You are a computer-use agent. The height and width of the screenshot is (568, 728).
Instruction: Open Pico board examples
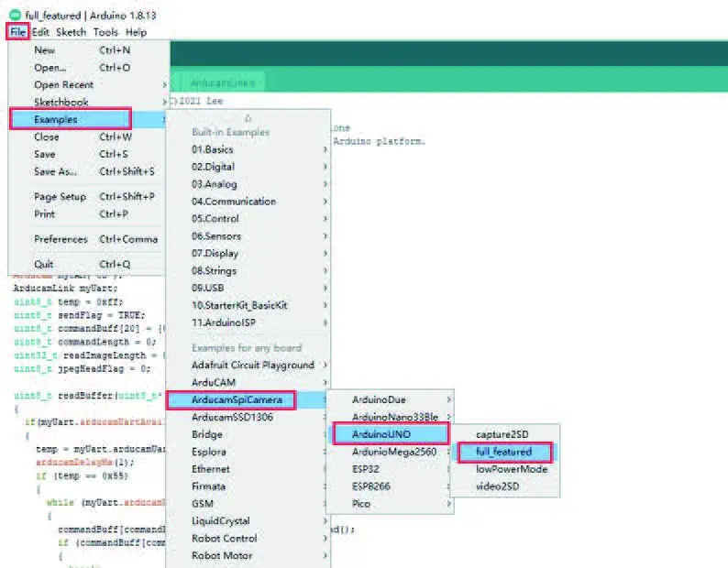tap(390, 504)
